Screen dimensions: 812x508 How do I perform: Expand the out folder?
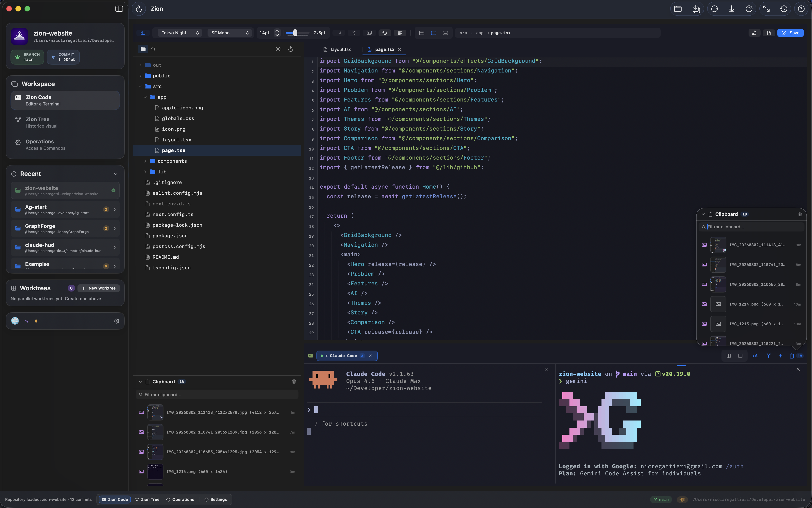coord(140,65)
